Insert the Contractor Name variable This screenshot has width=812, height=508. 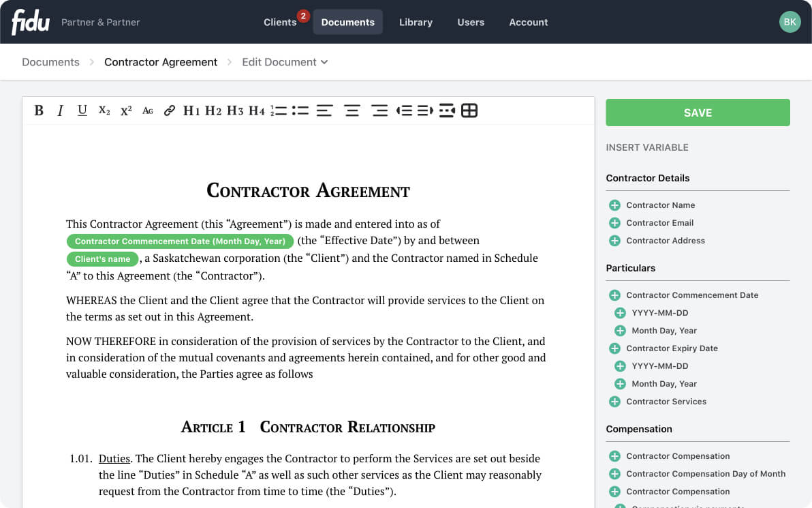point(660,205)
